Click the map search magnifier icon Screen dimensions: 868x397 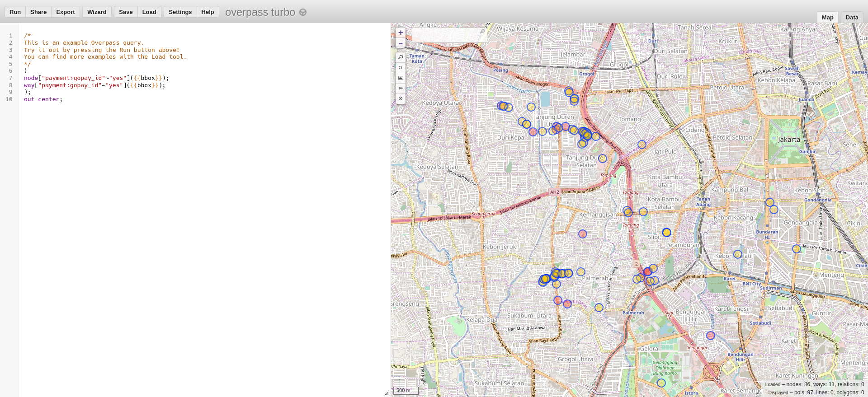pyautogui.click(x=482, y=31)
